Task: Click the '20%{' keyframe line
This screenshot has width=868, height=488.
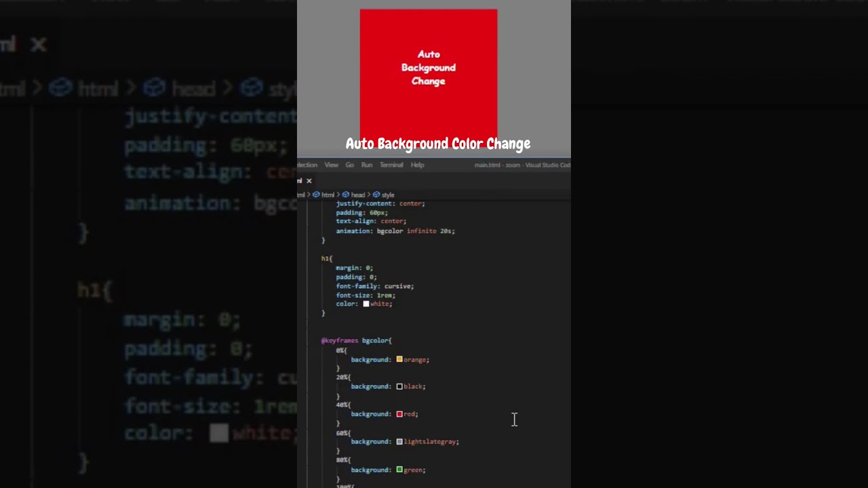Action: [343, 377]
